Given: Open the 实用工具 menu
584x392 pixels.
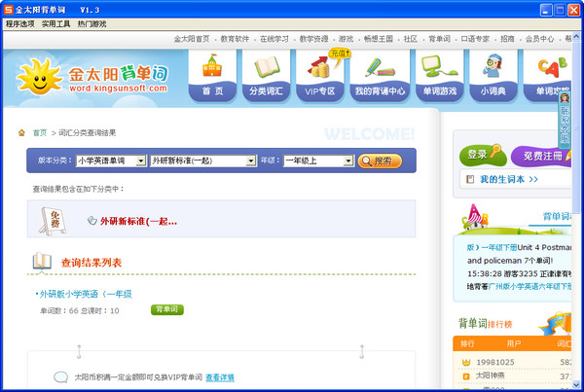Looking at the screenshot, I should tap(55, 24).
